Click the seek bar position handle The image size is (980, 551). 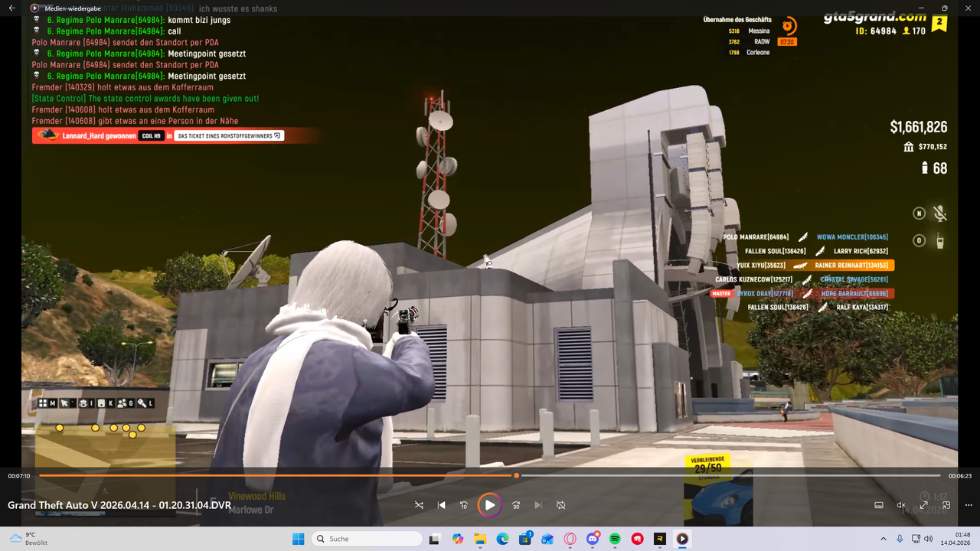point(516,476)
